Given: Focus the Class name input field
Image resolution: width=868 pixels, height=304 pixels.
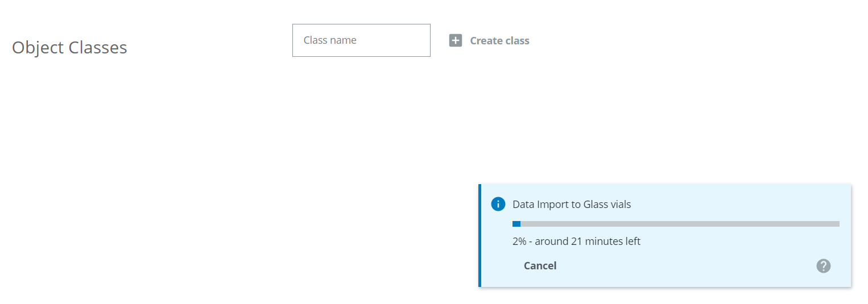Looking at the screenshot, I should [x=361, y=40].
